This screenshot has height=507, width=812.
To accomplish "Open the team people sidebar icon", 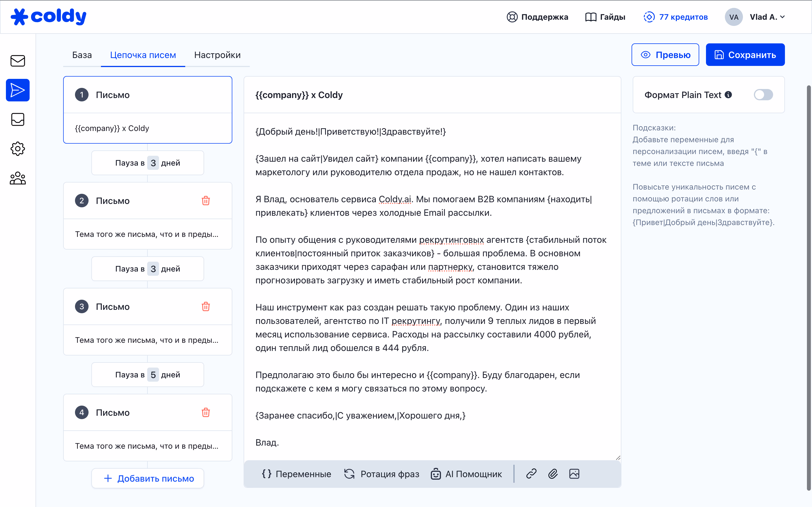I will [x=17, y=178].
